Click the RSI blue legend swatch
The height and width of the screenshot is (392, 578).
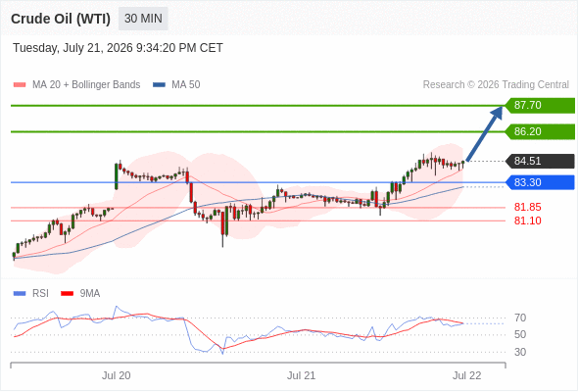click(x=20, y=294)
